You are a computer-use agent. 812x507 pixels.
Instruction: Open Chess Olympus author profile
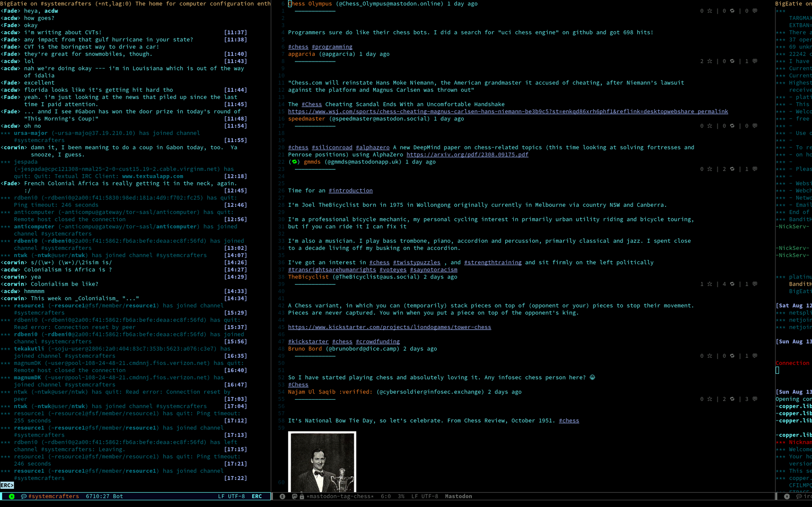(x=310, y=4)
